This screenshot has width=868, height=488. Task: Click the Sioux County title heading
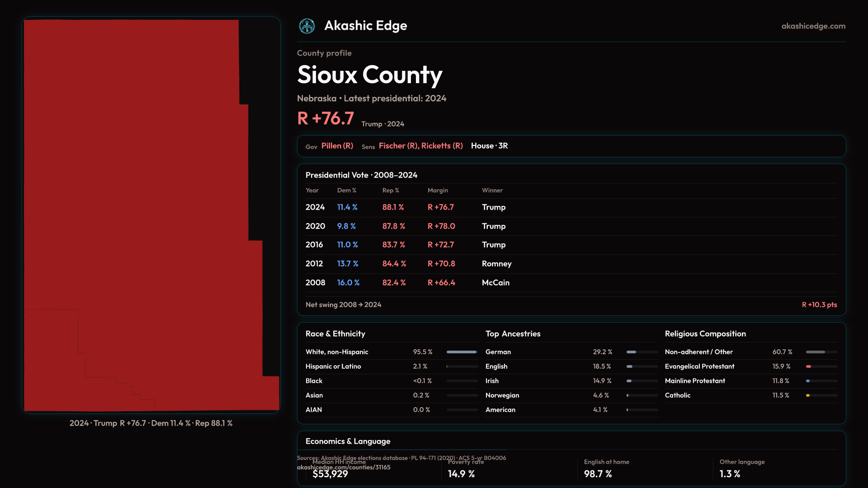tap(369, 75)
